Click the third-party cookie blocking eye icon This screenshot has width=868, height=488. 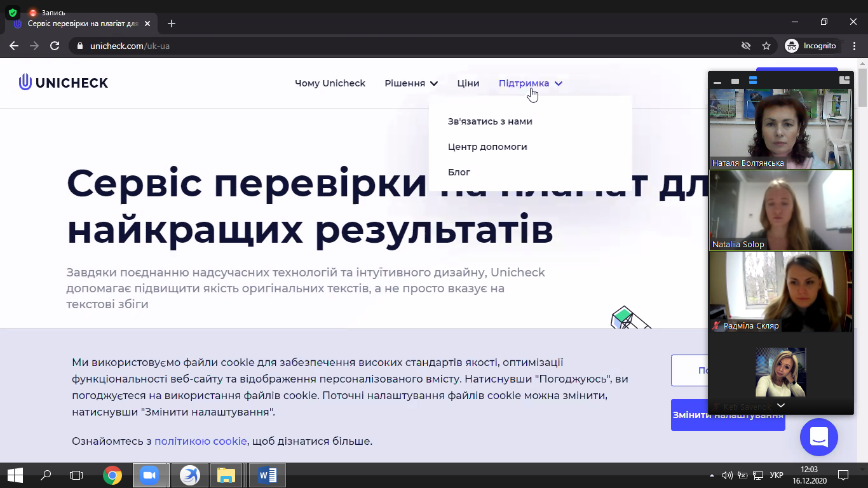(x=746, y=46)
